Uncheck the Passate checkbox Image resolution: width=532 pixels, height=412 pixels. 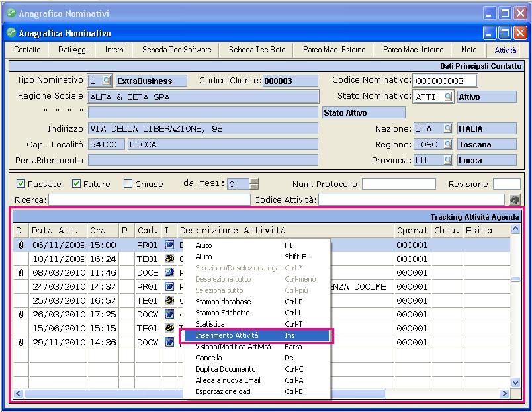tap(21, 184)
